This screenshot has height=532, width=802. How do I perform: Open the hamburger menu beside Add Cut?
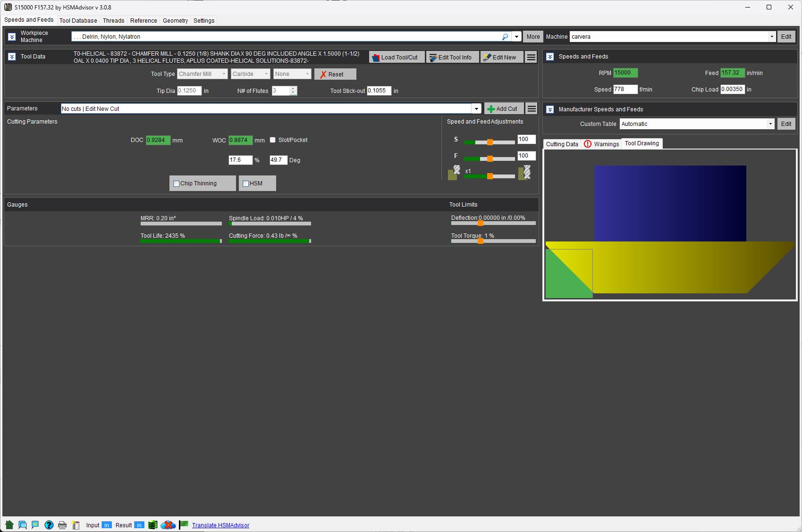point(532,108)
